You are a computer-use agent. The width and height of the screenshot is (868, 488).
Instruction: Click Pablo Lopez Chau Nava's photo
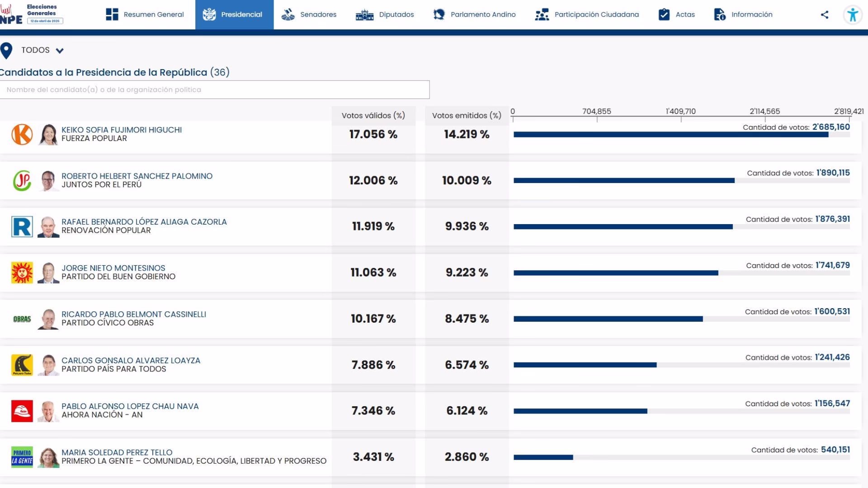coord(48,411)
